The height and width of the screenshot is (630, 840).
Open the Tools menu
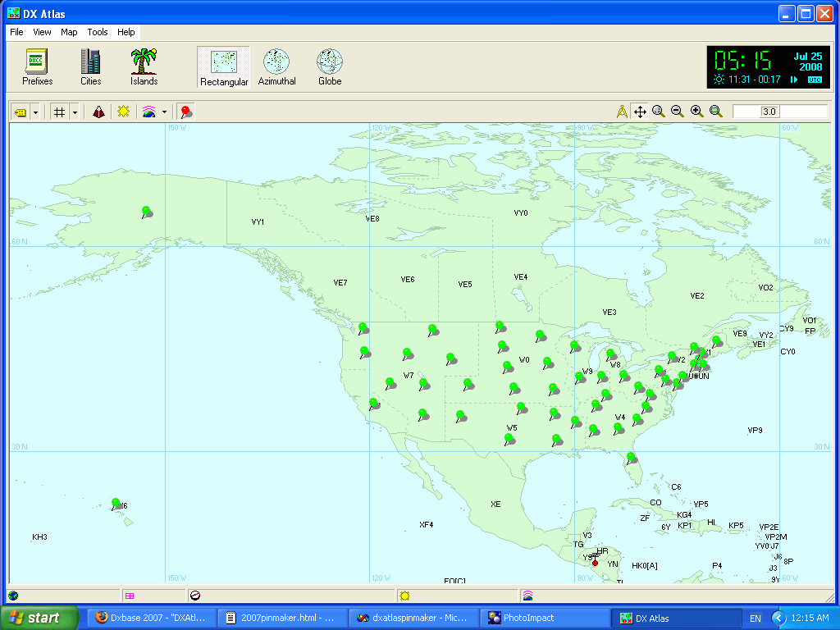point(97,32)
